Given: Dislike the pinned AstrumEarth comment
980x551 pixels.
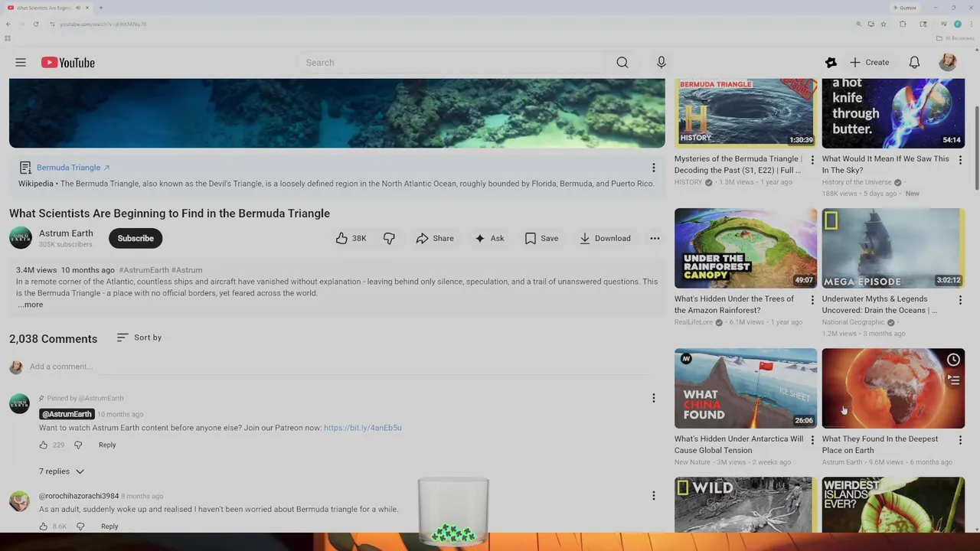Looking at the screenshot, I should (78, 445).
